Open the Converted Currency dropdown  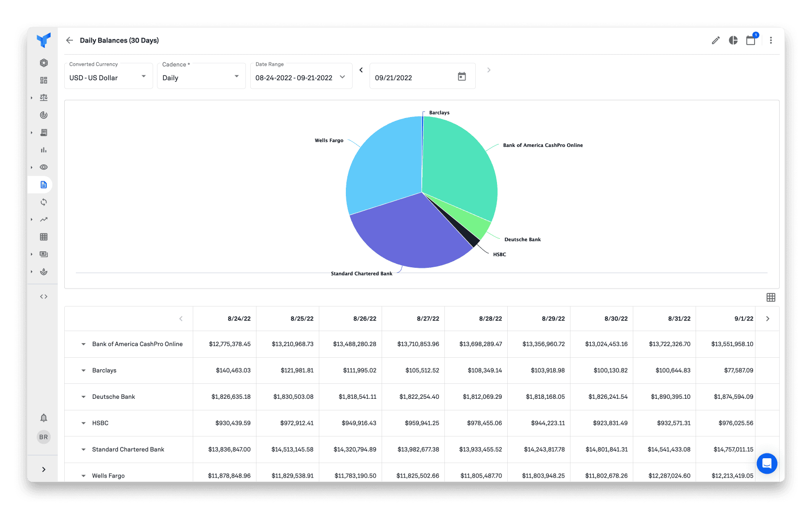point(143,76)
